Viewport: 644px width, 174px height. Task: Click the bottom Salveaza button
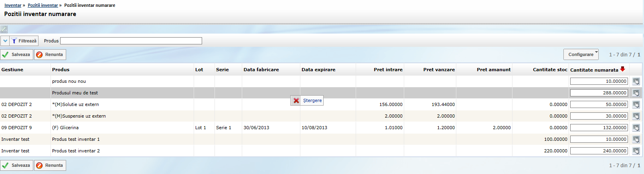point(17,165)
